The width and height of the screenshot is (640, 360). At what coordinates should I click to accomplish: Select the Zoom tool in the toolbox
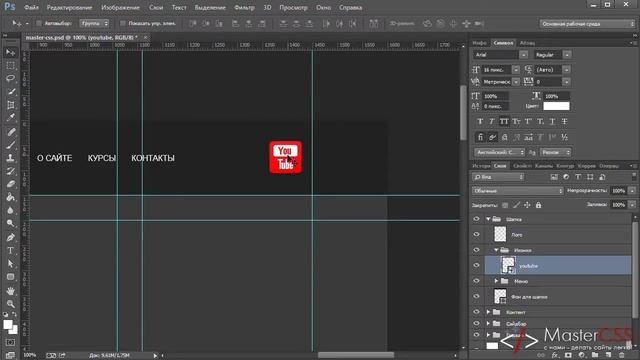coord(11,304)
